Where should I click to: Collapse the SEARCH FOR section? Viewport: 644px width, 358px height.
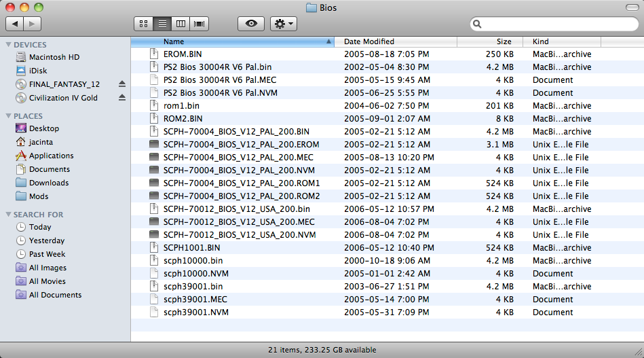click(8, 215)
